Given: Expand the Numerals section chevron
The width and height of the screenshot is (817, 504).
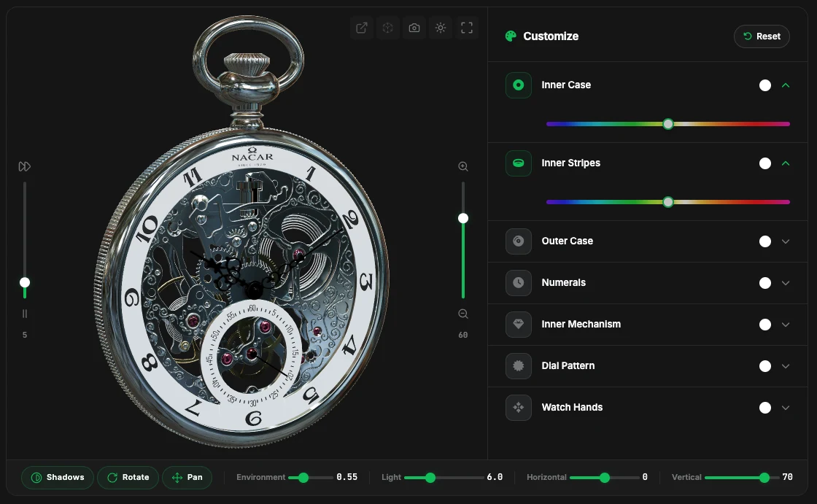Looking at the screenshot, I should click(786, 283).
